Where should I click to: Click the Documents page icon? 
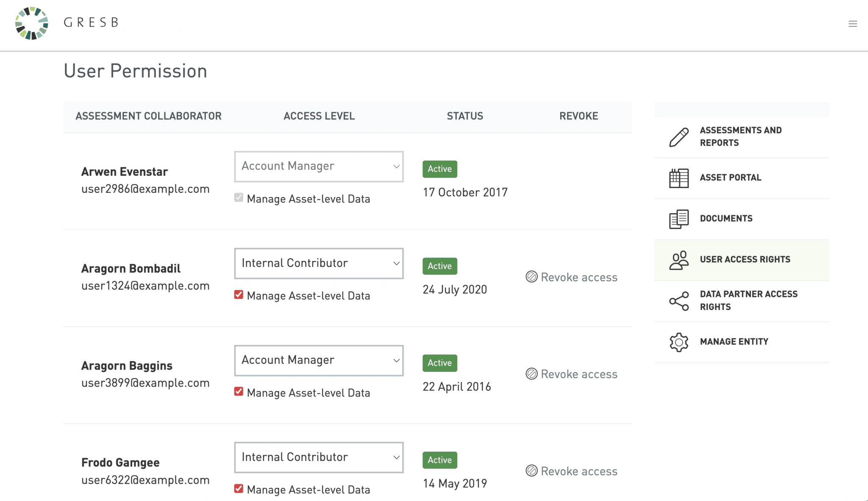pos(679,219)
